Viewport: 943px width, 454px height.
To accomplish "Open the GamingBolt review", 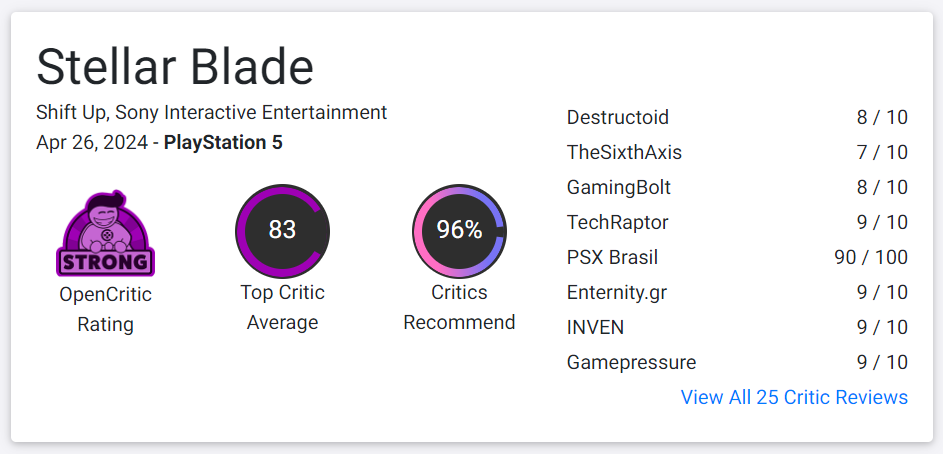I will point(618,187).
